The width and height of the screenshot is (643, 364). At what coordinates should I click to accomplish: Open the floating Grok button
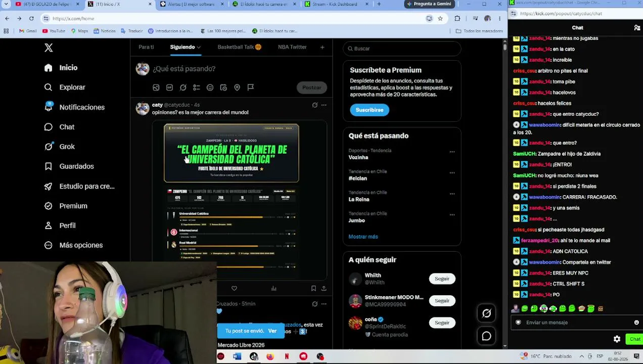(486, 313)
